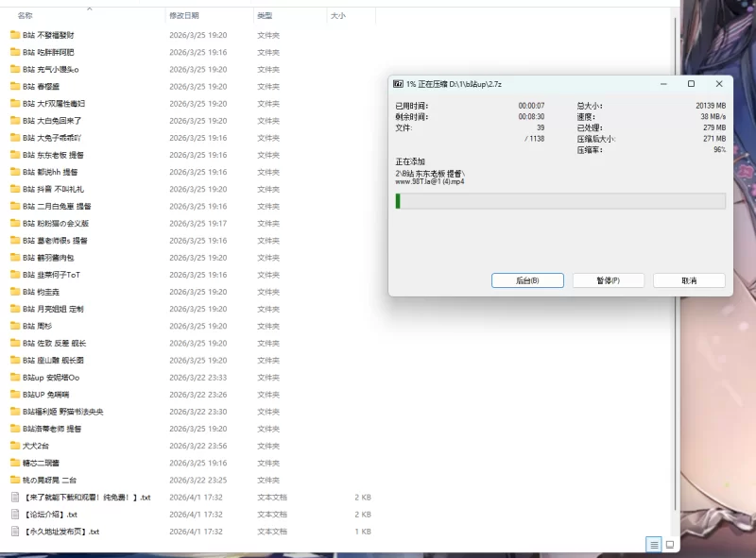The image size is (756, 558).
Task: Click 正在添加 file path text in dialog
Action: pos(430,178)
